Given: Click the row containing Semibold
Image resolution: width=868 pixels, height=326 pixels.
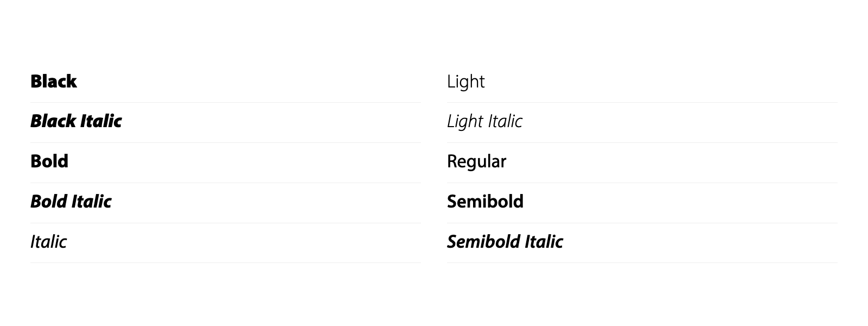Looking at the screenshot, I should pos(642,203).
